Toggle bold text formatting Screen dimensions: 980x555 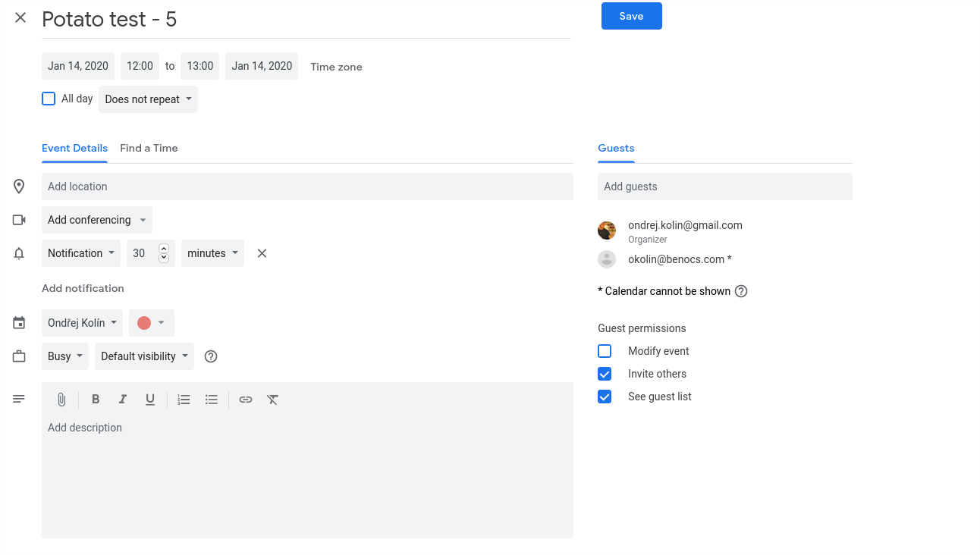(96, 400)
